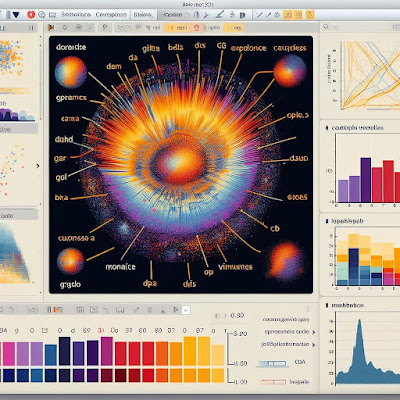Click the red-striped icon in the bottom toolbar
Screen dimensions: 400x400
point(58,310)
